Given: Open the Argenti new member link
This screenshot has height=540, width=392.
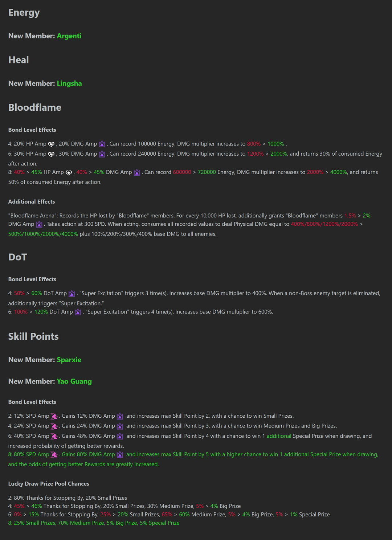Looking at the screenshot, I should point(69,36).
